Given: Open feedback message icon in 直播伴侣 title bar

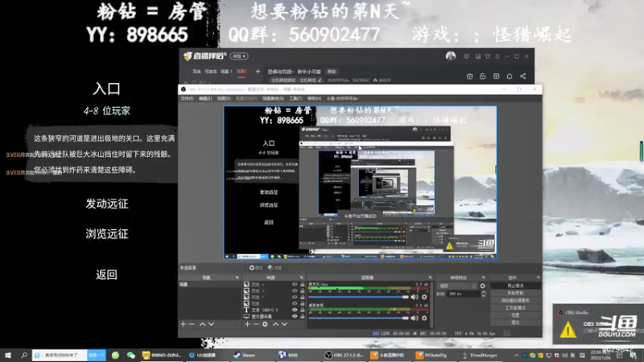Looking at the screenshot, I should (466, 56).
